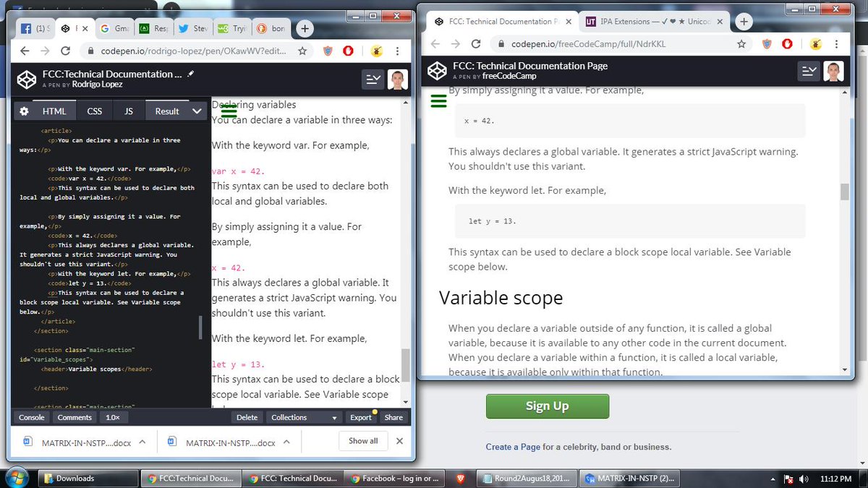The width and height of the screenshot is (868, 488).
Task: Open view switcher dropdown in left CodePen header
Action: click(x=373, y=79)
